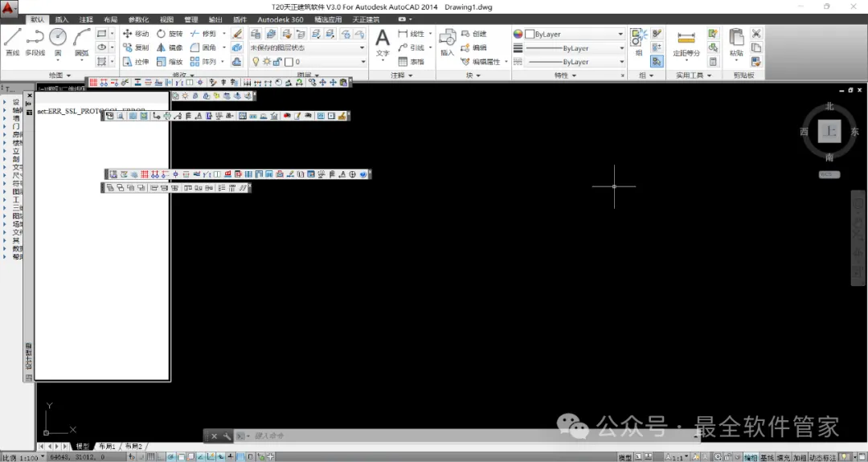This screenshot has height=462, width=868.
Task: Toggle the layer lock icon
Action: pyautogui.click(x=277, y=62)
